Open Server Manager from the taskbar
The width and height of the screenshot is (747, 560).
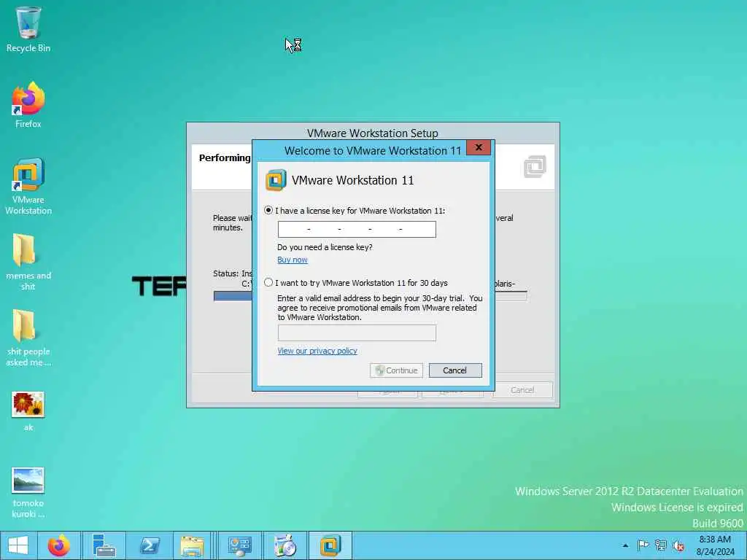[104, 545]
